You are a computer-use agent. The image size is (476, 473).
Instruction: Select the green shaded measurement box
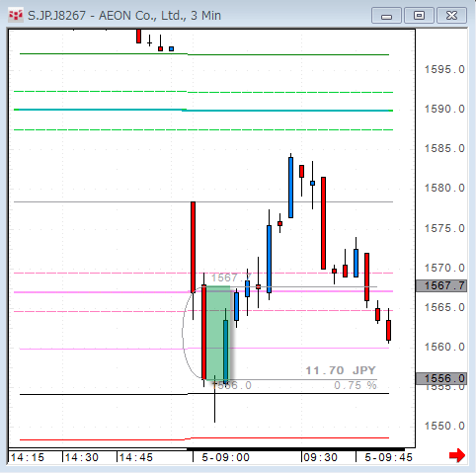point(217,333)
